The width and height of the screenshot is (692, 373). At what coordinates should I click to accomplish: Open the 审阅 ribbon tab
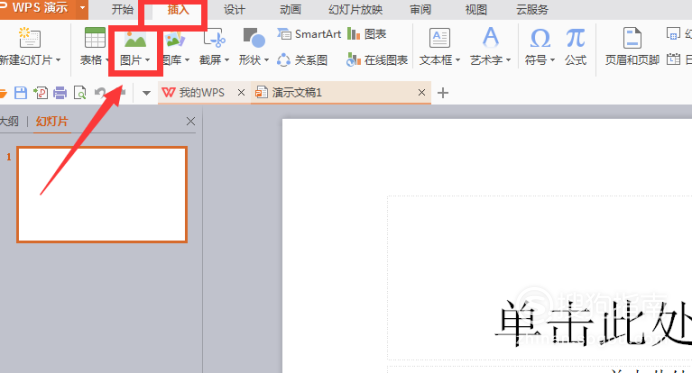(x=420, y=9)
